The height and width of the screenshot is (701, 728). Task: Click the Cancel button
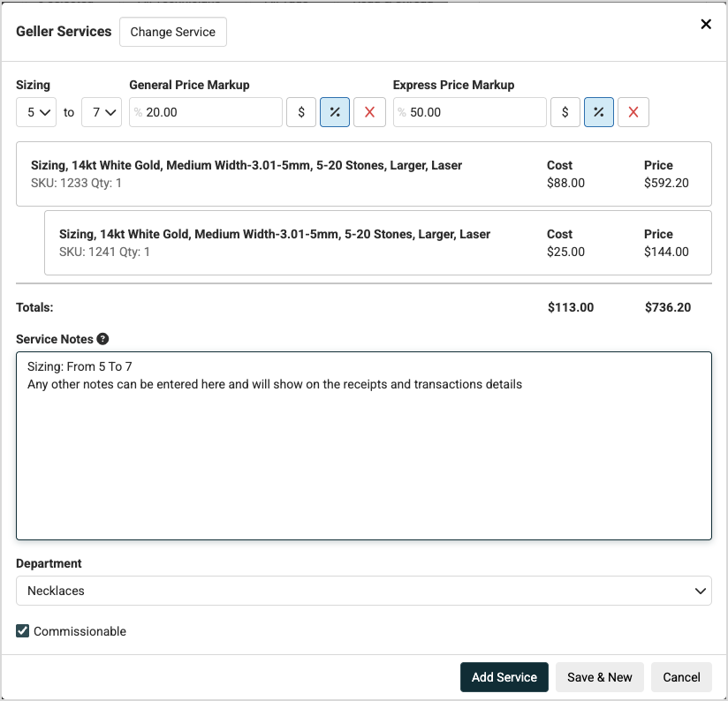point(681,677)
